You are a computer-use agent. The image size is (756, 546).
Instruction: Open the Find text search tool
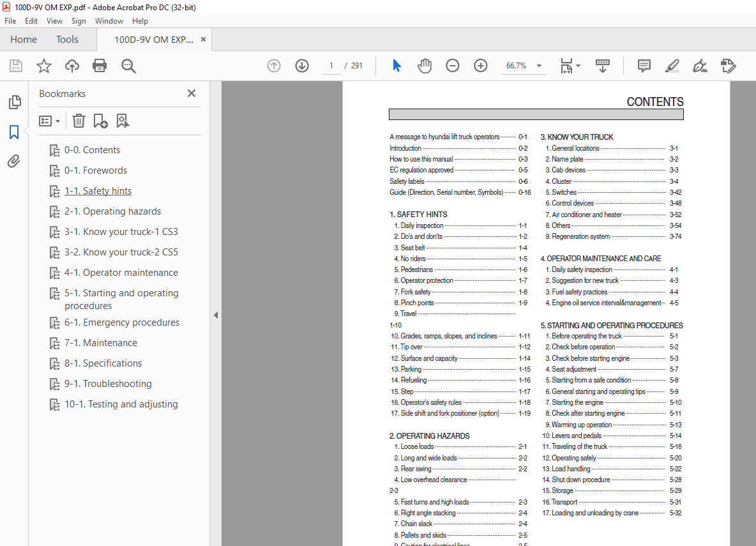point(128,66)
